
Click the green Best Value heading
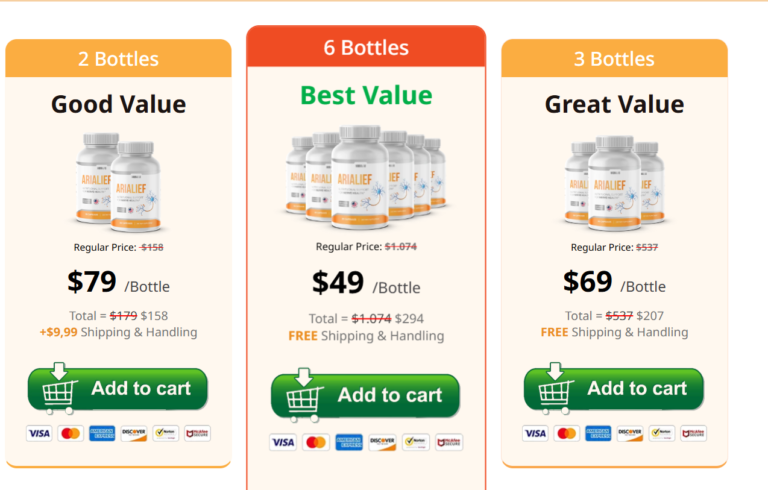click(366, 95)
